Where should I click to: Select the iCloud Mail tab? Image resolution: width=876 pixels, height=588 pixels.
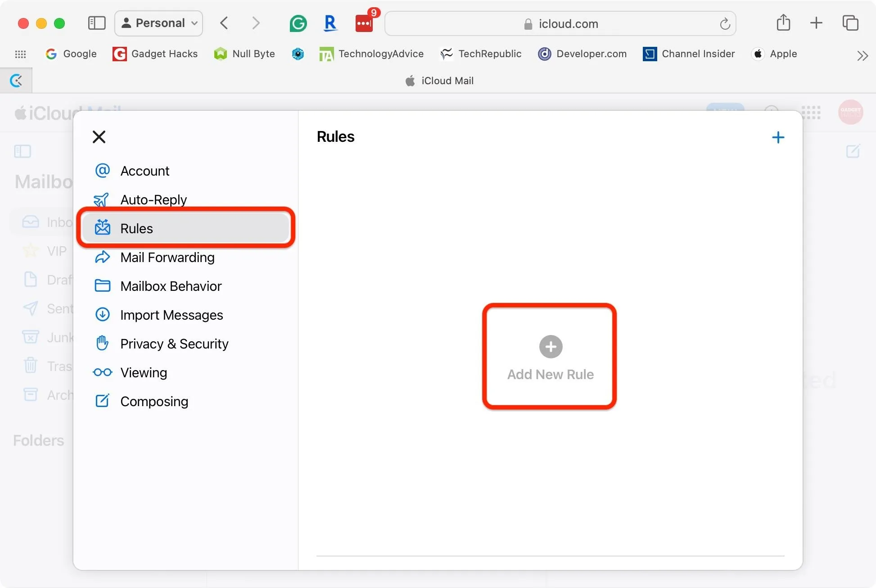point(439,81)
